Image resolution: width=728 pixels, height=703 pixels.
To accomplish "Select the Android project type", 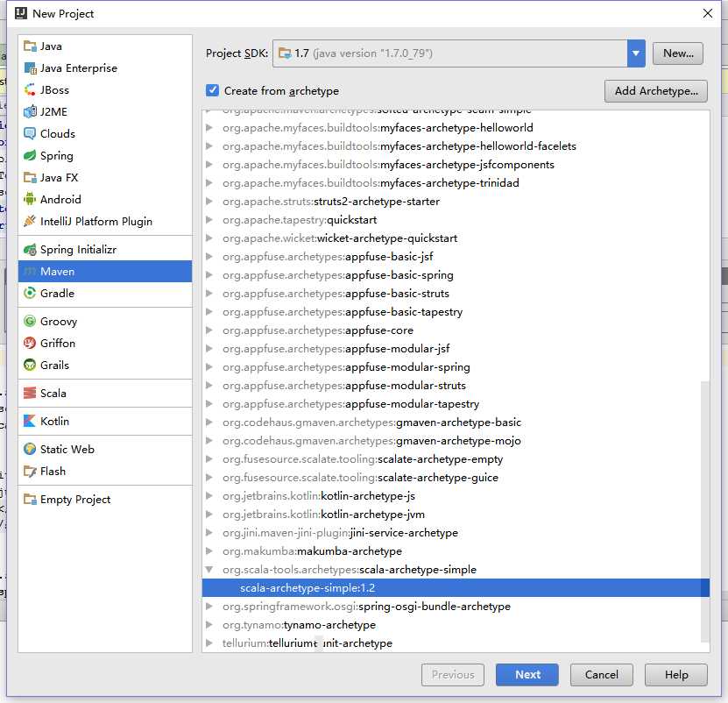I will click(x=105, y=199).
